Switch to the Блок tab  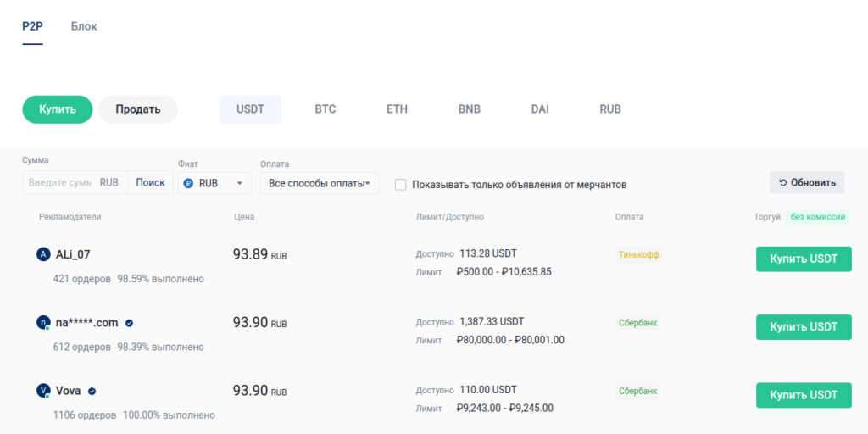[x=84, y=26]
